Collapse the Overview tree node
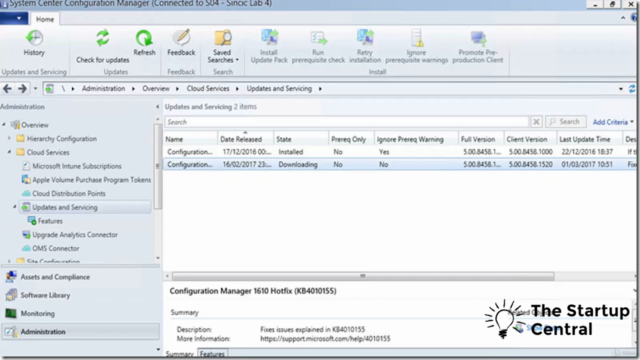640x360 pixels. (x=4, y=124)
